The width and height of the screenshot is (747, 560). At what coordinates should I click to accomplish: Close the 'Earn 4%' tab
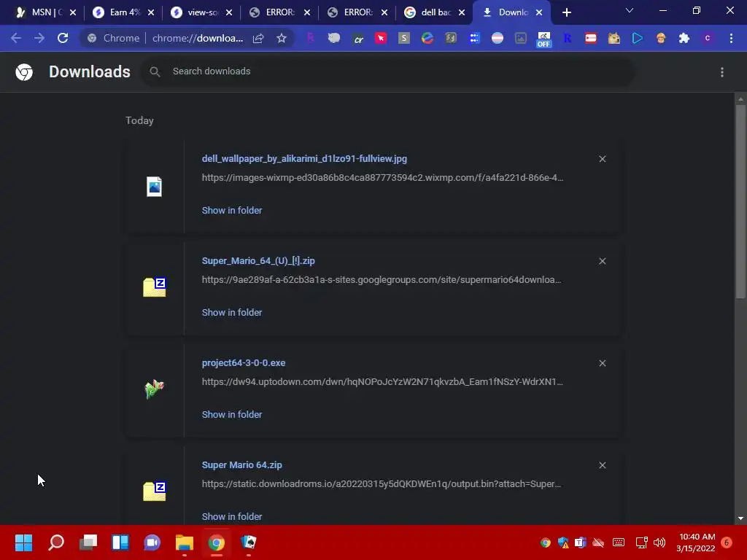click(x=151, y=13)
